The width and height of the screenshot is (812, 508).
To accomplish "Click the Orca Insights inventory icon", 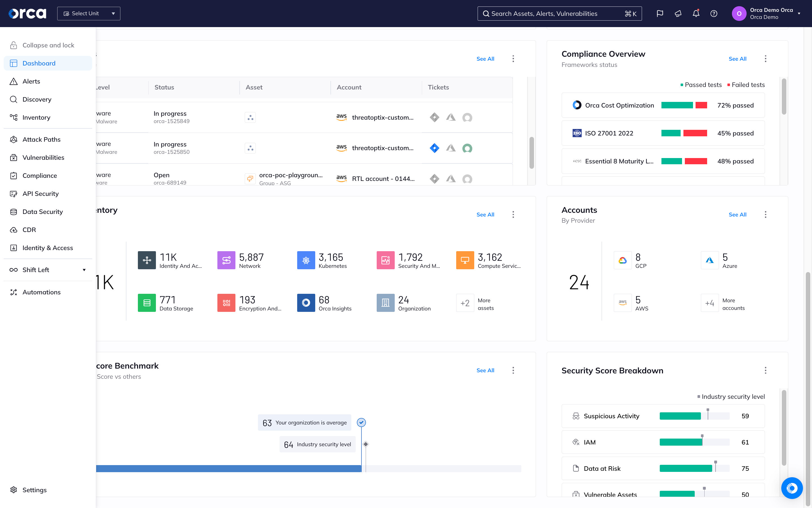I will [x=306, y=303].
